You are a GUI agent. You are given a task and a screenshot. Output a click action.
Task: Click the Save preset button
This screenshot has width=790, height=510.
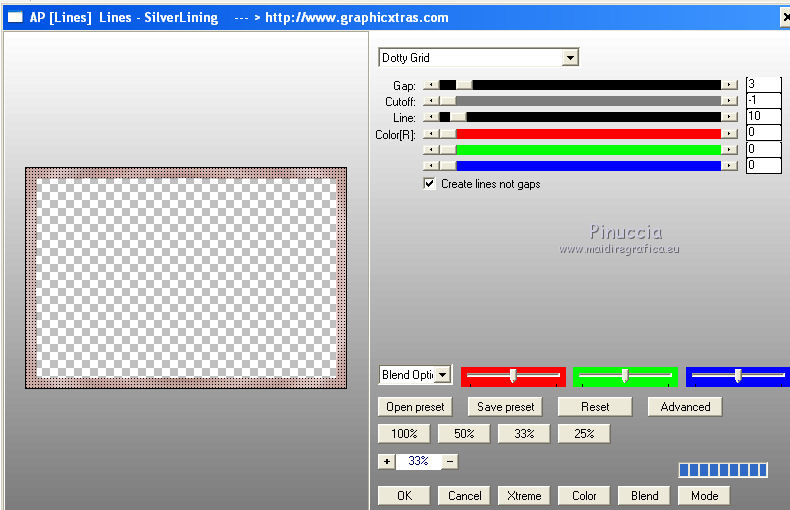[505, 407]
